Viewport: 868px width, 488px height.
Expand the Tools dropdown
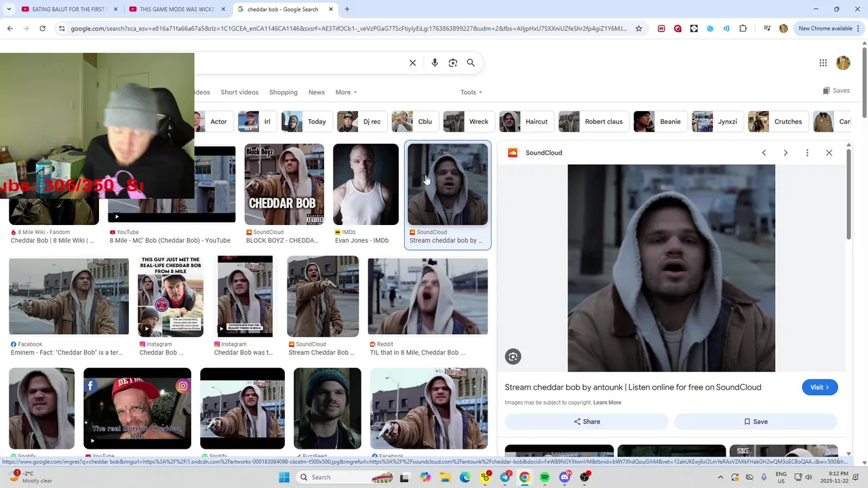471,92
